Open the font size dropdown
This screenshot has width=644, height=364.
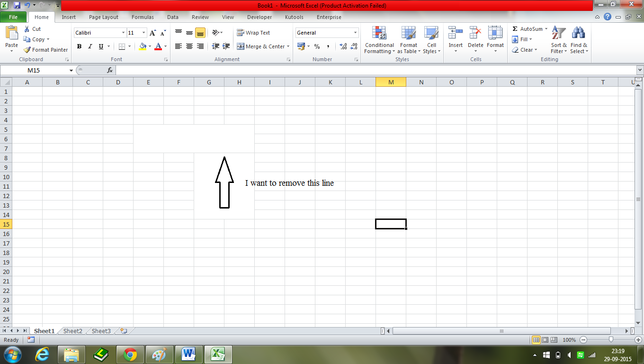coord(144,33)
